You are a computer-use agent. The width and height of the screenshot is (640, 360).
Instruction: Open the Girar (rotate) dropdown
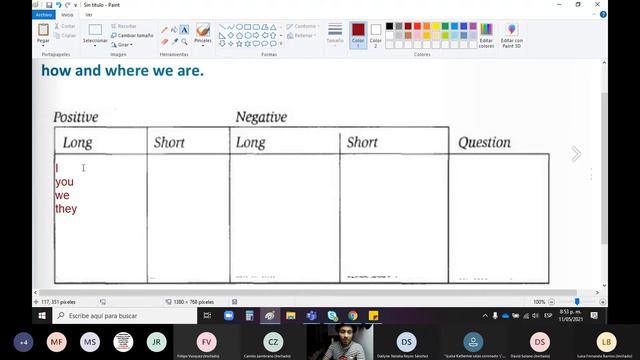point(122,44)
